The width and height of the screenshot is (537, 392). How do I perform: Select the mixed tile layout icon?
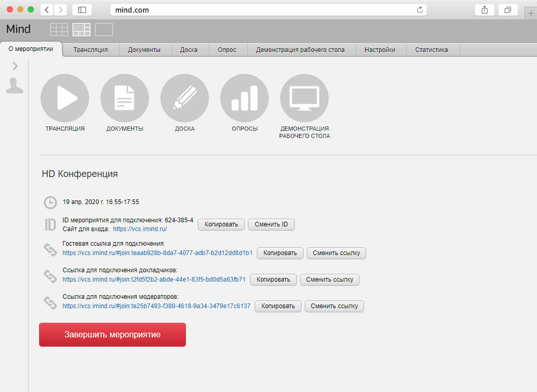tap(81, 30)
